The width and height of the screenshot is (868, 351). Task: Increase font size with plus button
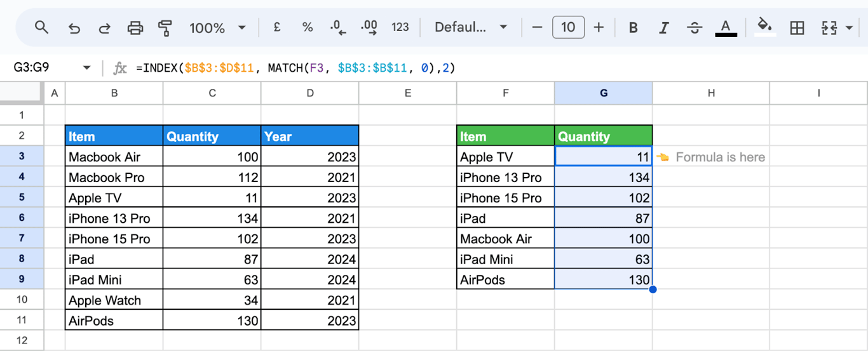tap(599, 27)
